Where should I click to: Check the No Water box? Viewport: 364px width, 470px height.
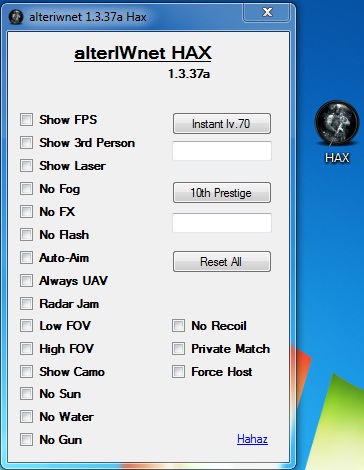[x=26, y=417]
